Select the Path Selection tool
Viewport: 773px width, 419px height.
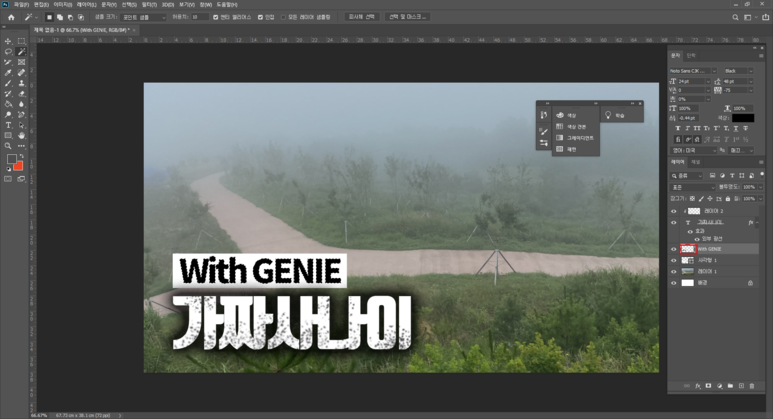[x=22, y=125]
